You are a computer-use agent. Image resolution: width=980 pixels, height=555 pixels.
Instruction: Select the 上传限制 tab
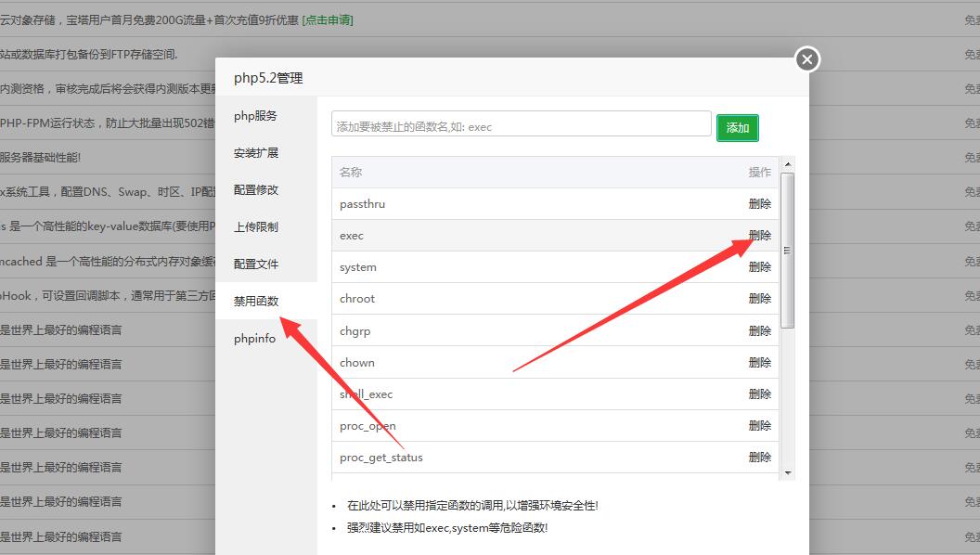coord(256,227)
